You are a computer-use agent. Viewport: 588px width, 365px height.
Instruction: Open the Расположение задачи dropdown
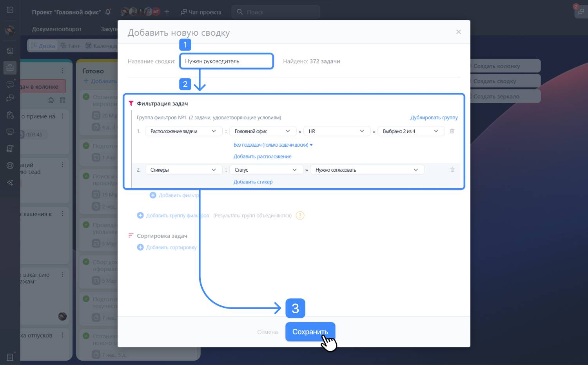(183, 131)
